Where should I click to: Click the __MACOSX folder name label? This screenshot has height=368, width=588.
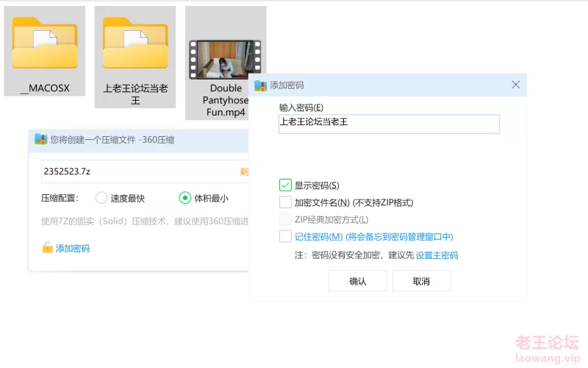[45, 88]
